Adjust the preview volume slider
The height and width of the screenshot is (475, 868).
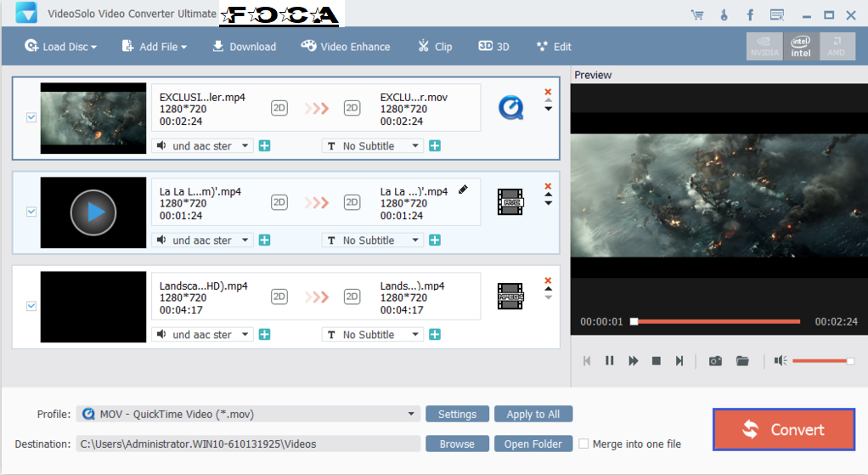click(823, 361)
